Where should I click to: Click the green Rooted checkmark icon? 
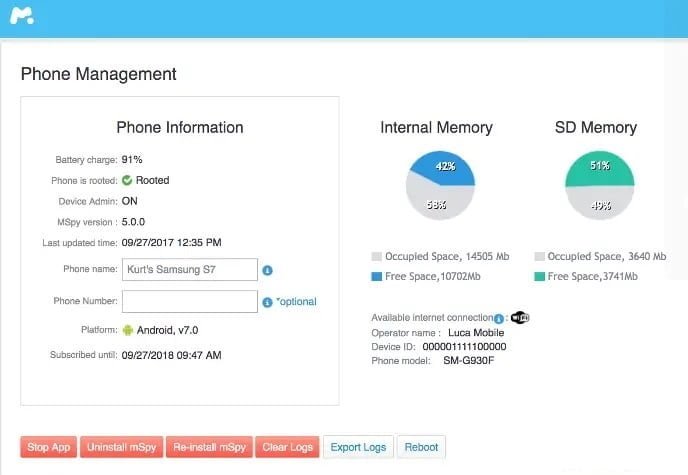(127, 180)
